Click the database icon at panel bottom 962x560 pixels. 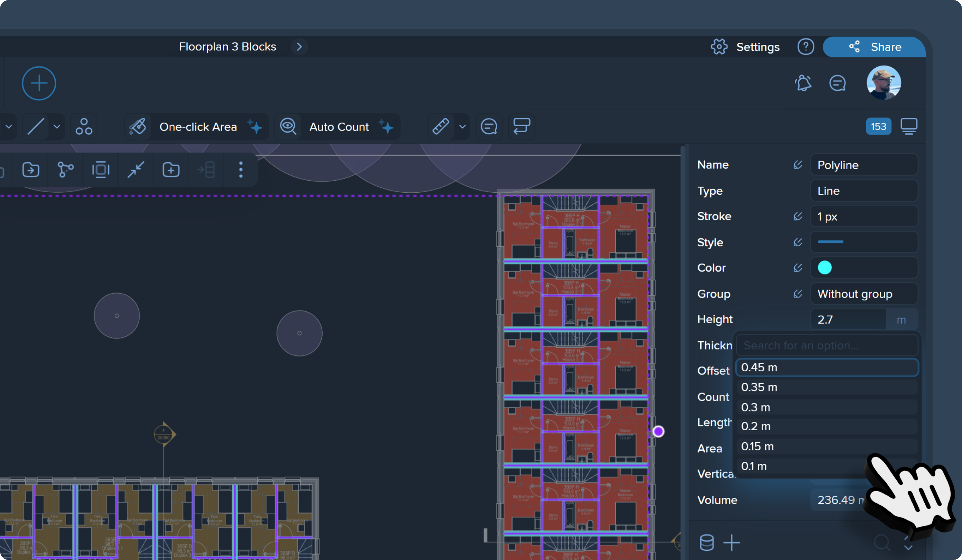tap(706, 543)
